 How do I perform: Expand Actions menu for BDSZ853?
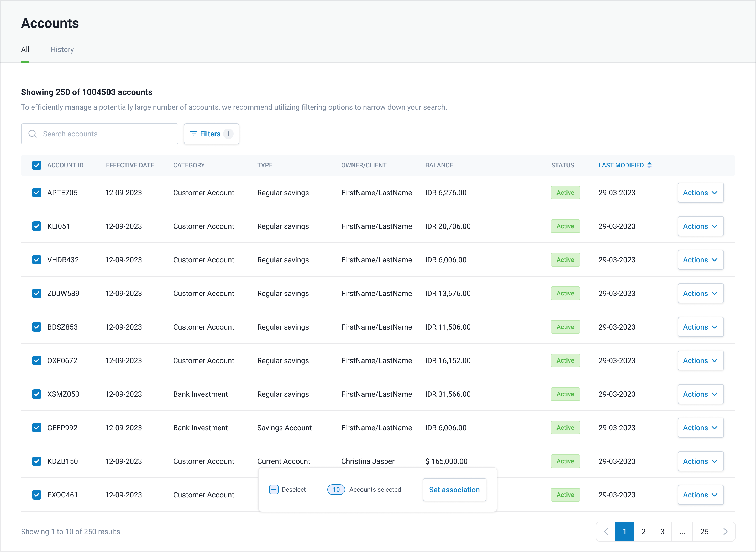[x=701, y=327]
